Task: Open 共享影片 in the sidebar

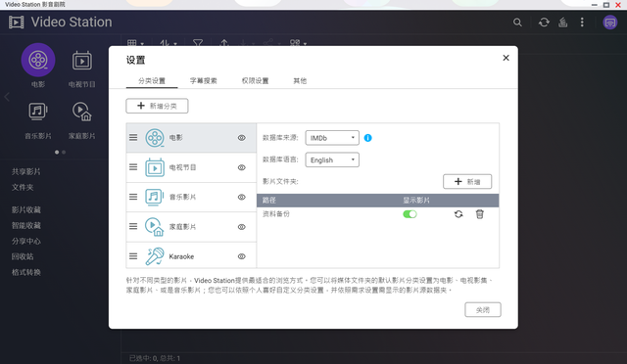Action: [x=26, y=171]
